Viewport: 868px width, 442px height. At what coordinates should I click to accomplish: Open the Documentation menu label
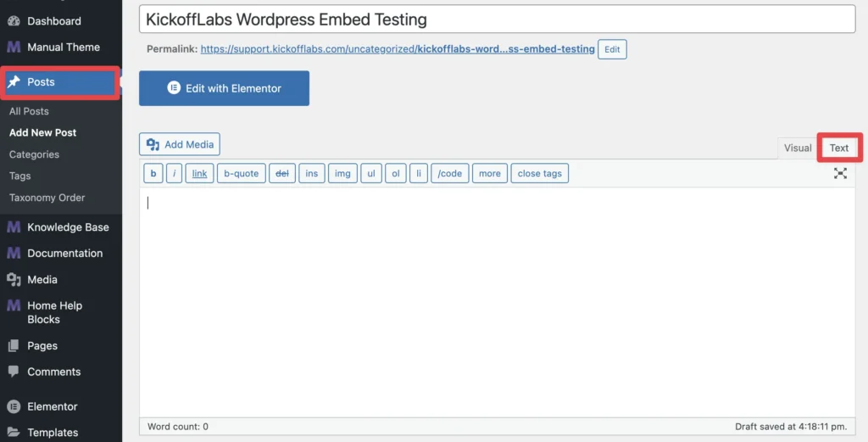coord(64,253)
